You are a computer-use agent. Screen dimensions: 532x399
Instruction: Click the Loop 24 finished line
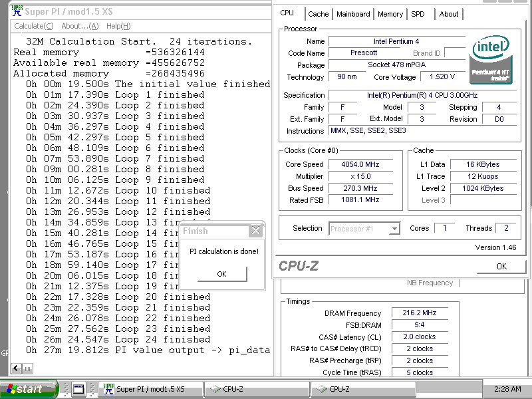pyautogui.click(x=118, y=340)
